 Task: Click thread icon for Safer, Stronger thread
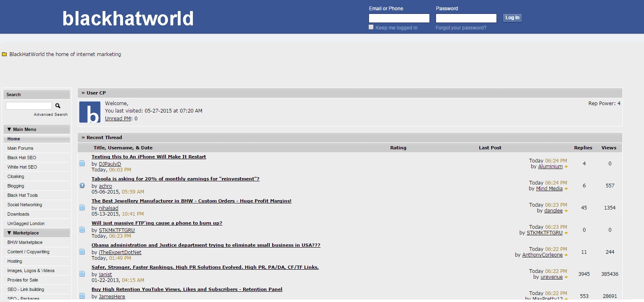pos(82,274)
